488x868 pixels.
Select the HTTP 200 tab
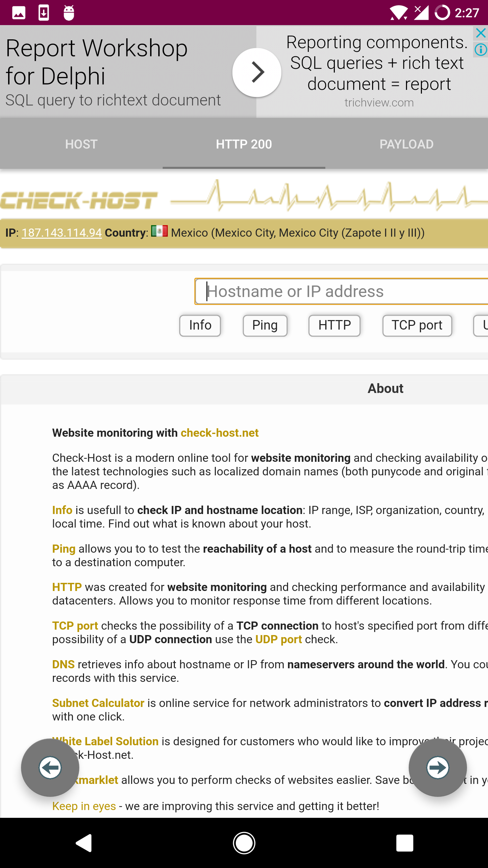(244, 144)
